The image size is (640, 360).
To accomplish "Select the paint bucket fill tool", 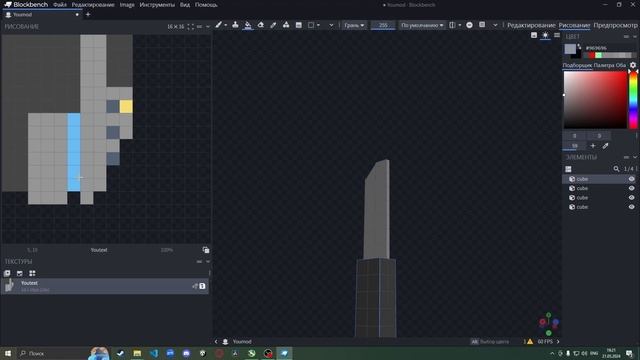I will pos(248,25).
